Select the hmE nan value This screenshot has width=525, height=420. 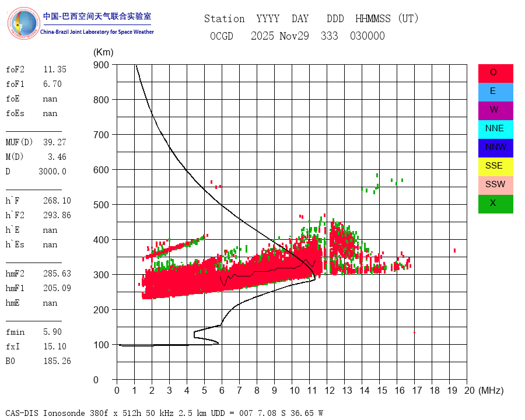coord(50,303)
